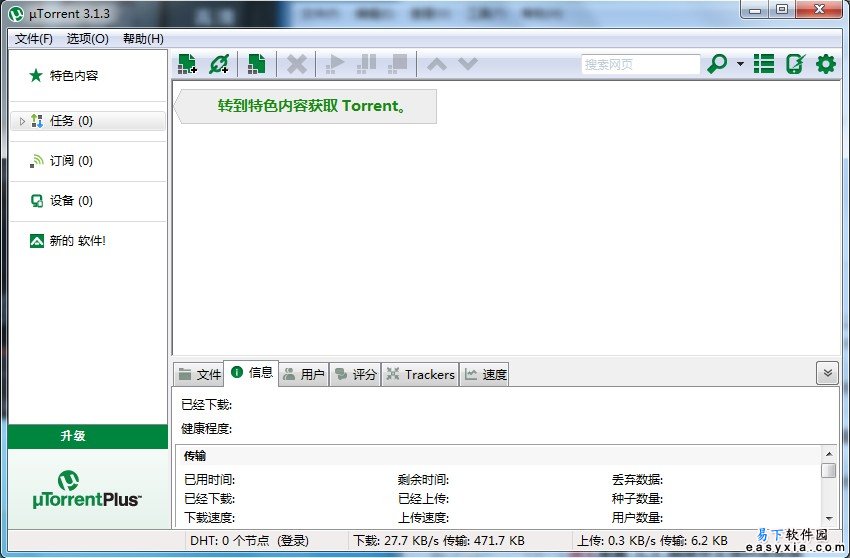Click the Move up queue arrow
Image resolution: width=850 pixels, height=558 pixels.
(x=436, y=64)
